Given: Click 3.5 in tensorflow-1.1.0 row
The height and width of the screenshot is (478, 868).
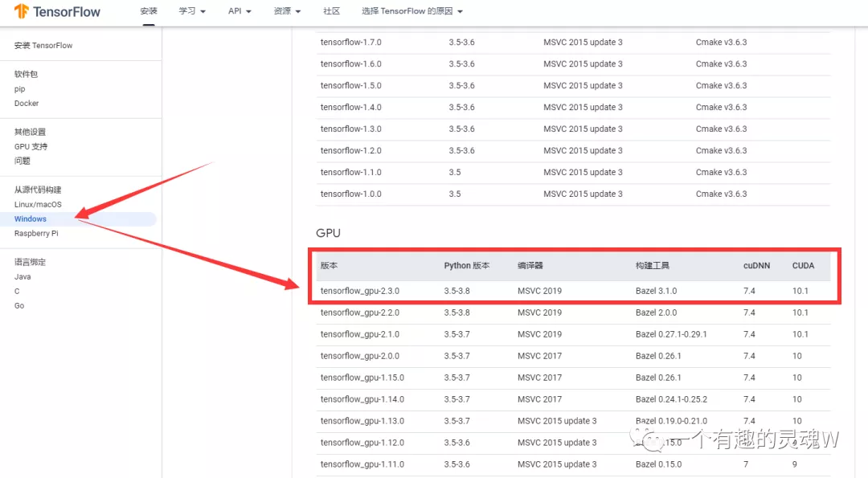Looking at the screenshot, I should (x=454, y=172).
